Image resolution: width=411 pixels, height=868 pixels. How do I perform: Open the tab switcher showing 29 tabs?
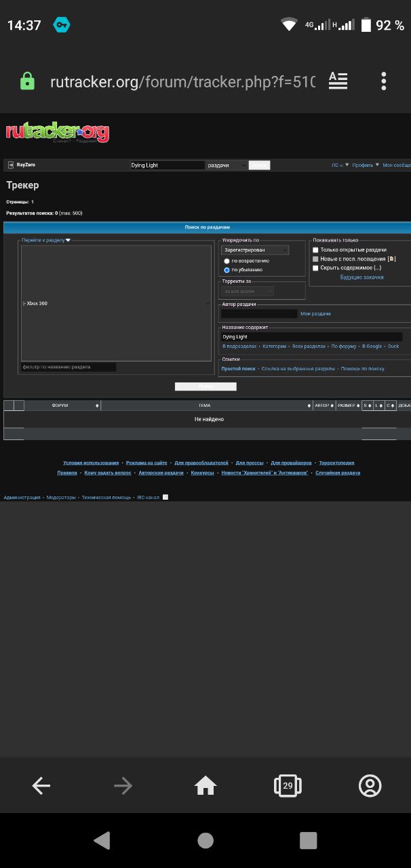point(288,786)
